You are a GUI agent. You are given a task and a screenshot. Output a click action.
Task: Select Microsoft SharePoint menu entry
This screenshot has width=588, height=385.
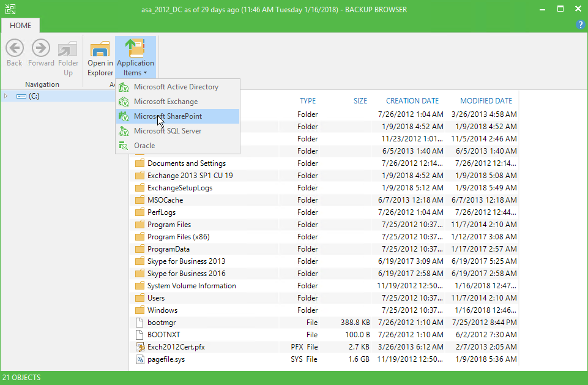point(178,116)
